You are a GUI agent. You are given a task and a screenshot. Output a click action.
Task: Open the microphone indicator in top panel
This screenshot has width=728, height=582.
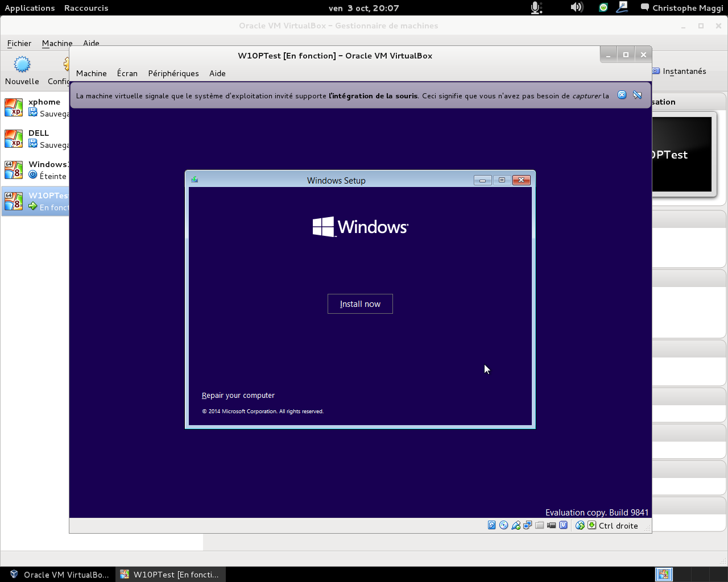[536, 7]
